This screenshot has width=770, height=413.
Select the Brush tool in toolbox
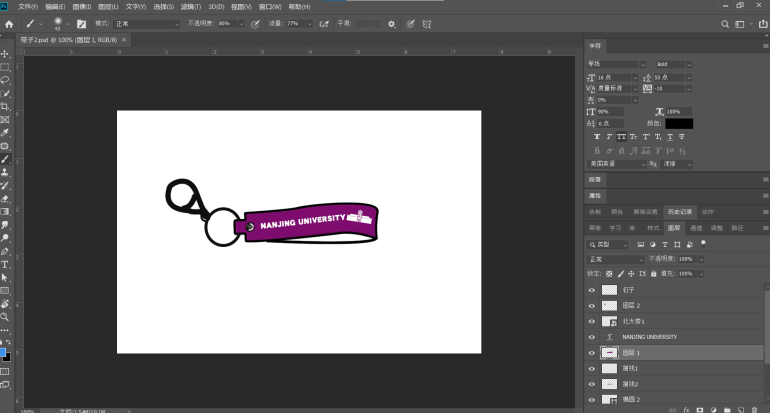5,159
